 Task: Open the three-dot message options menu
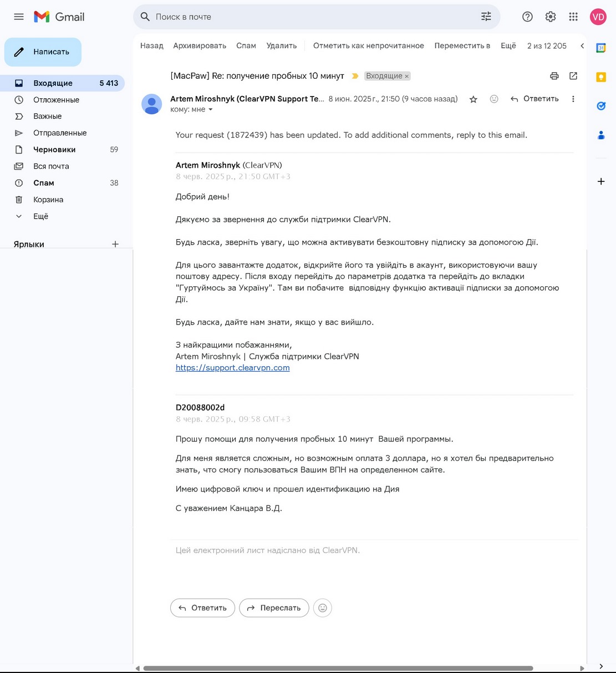tap(573, 99)
